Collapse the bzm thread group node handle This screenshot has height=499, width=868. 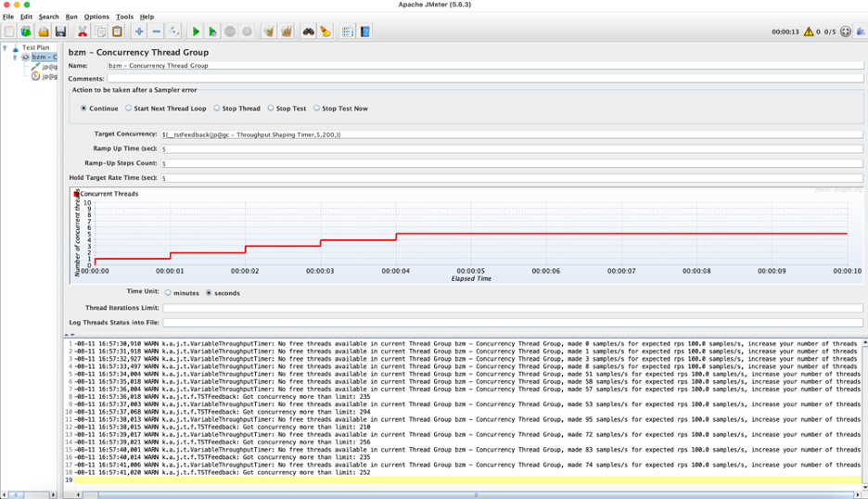(x=15, y=58)
